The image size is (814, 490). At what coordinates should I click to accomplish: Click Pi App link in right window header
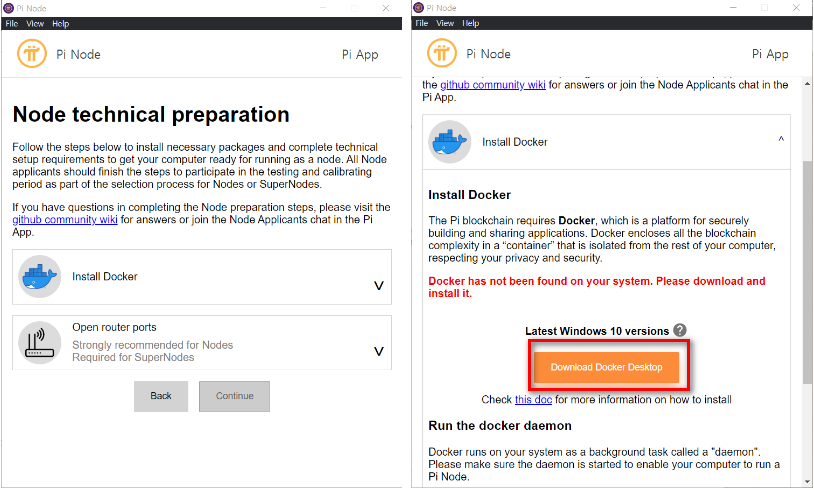click(x=770, y=54)
